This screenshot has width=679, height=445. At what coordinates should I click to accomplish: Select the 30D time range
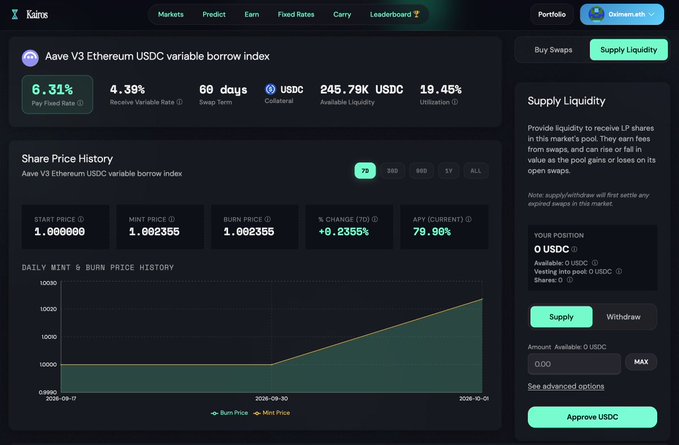[x=392, y=171]
